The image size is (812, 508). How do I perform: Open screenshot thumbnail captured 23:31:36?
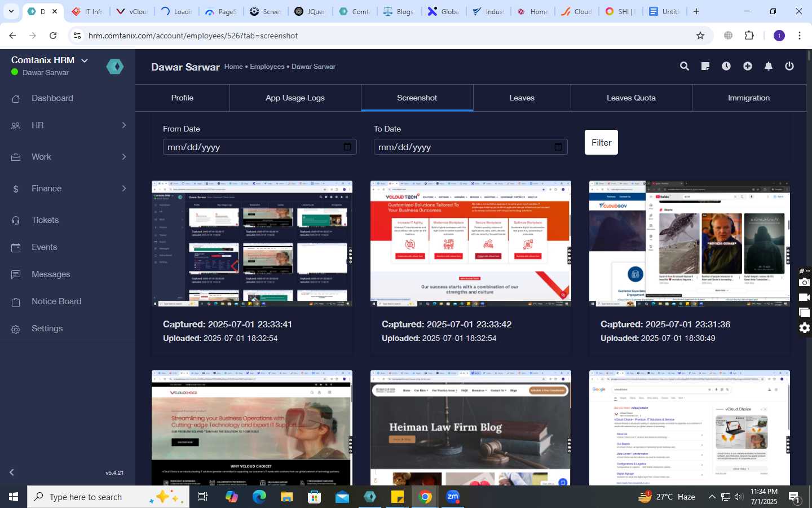[690, 243]
